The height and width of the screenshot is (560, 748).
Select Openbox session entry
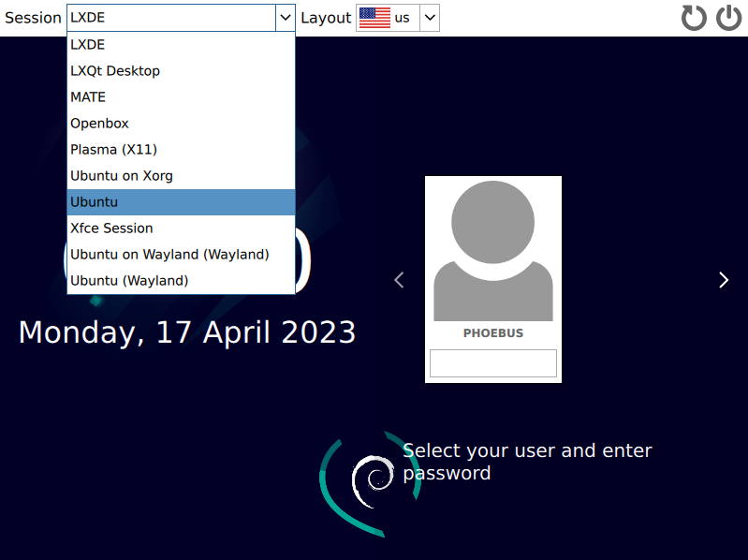click(x=182, y=123)
